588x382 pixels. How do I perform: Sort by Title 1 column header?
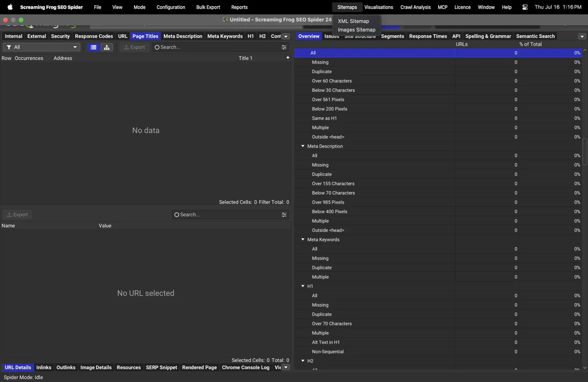pos(246,58)
